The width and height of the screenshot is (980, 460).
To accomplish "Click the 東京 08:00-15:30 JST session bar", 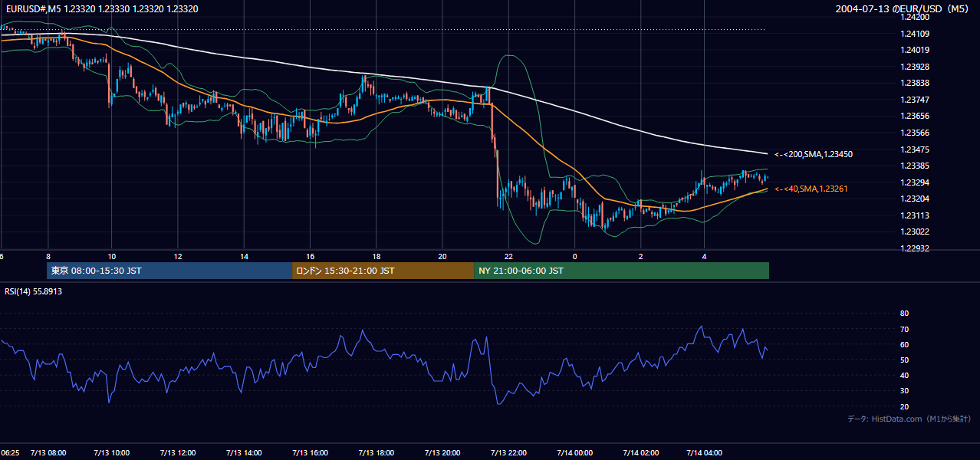I will (169, 271).
